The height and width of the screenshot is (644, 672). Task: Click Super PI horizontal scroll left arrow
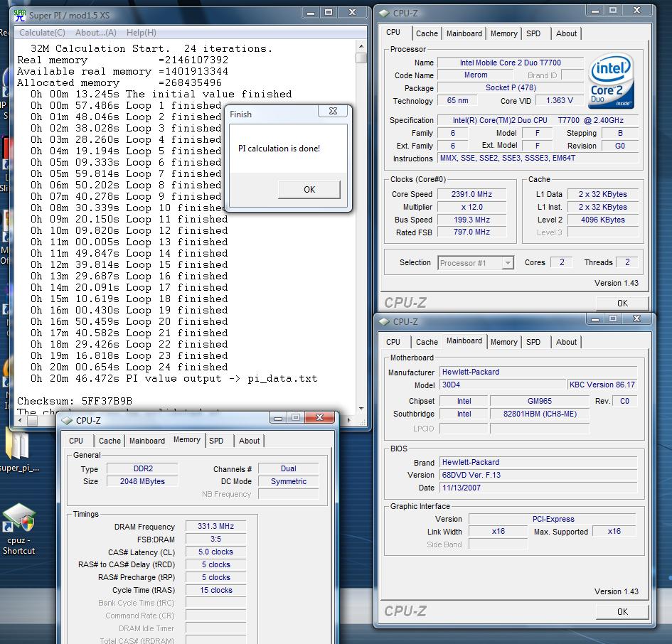coord(21,421)
